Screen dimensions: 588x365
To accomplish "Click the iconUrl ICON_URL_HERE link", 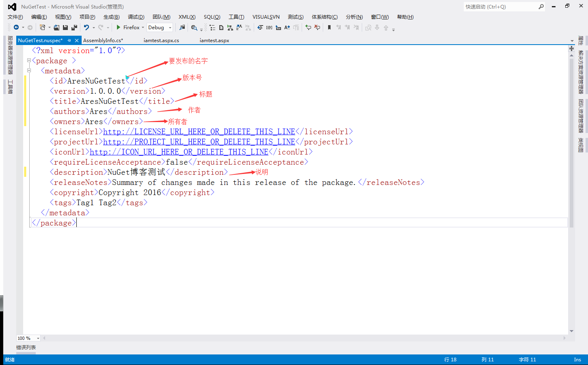I will coord(179,152).
